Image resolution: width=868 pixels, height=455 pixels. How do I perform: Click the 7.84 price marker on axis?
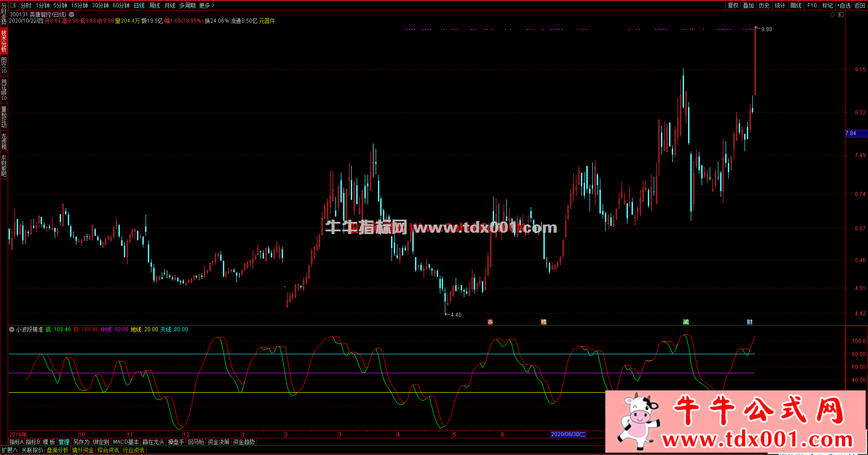(856, 133)
